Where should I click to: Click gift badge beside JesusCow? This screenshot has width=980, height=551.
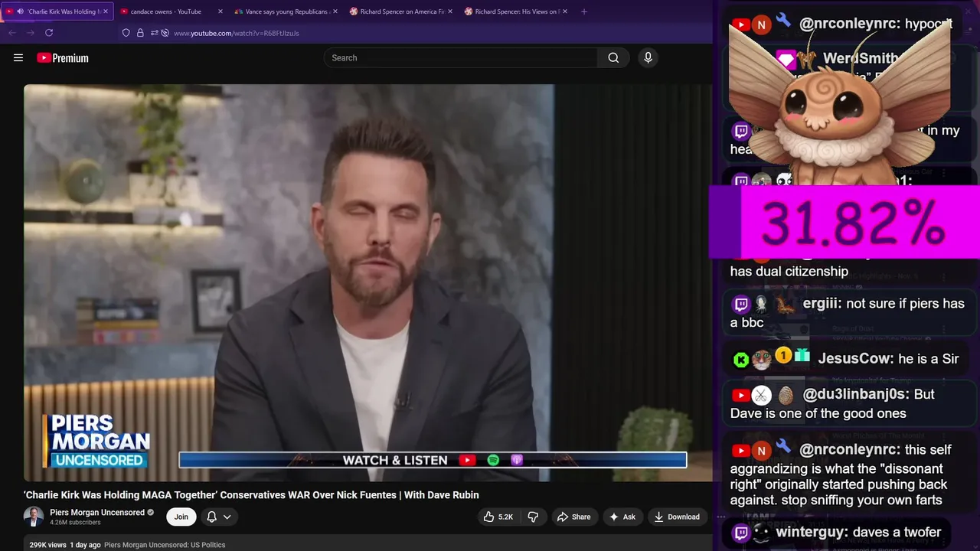pyautogui.click(x=802, y=356)
